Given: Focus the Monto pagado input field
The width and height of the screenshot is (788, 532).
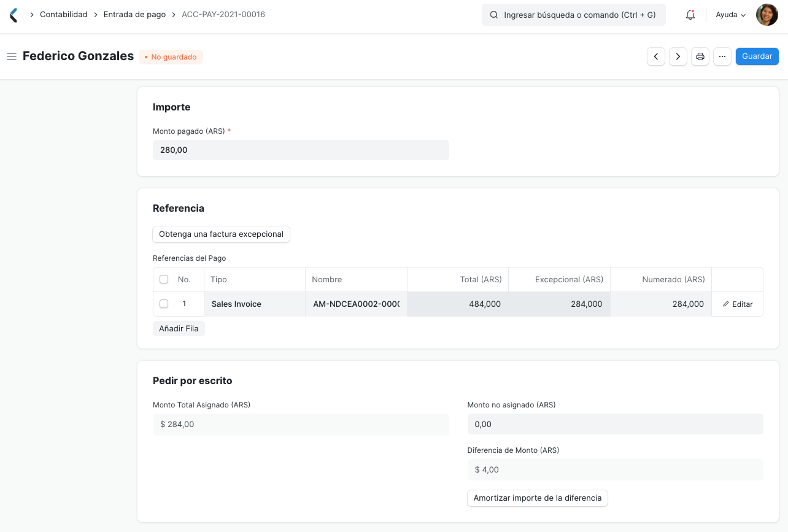Looking at the screenshot, I should pyautogui.click(x=301, y=150).
